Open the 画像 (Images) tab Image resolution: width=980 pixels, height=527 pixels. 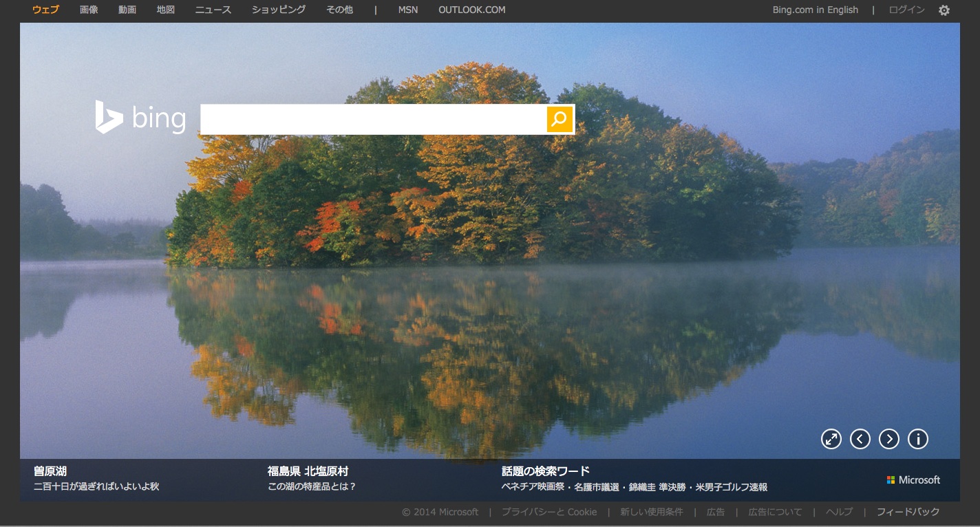[x=89, y=10]
